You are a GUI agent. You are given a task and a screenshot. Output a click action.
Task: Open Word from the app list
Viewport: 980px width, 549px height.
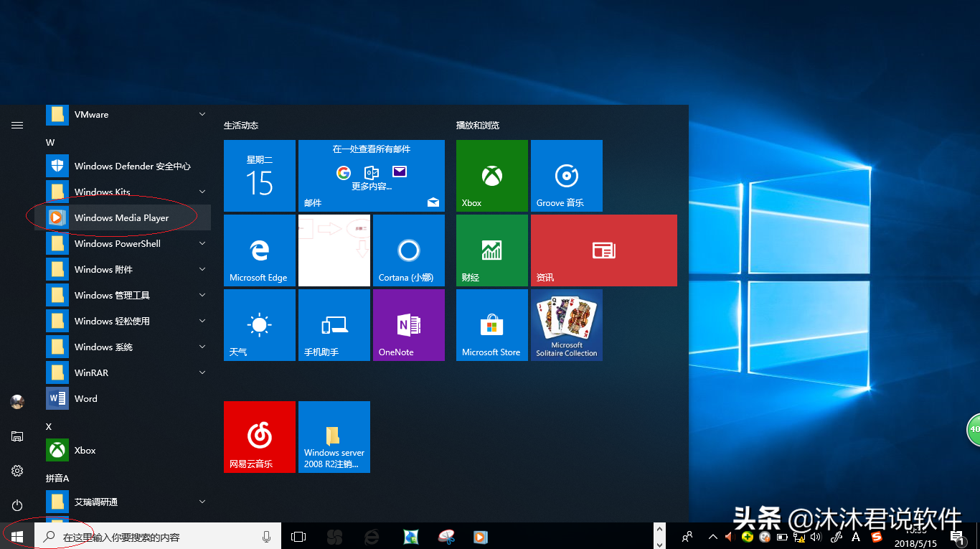coord(86,399)
